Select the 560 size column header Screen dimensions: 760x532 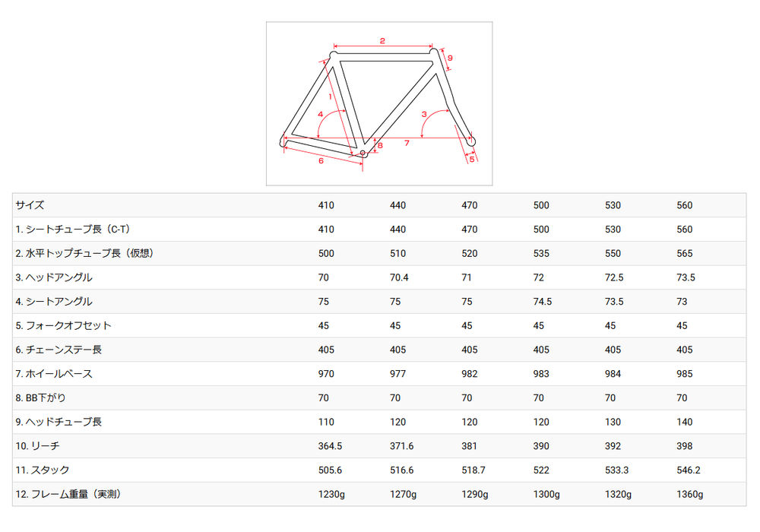coord(685,205)
